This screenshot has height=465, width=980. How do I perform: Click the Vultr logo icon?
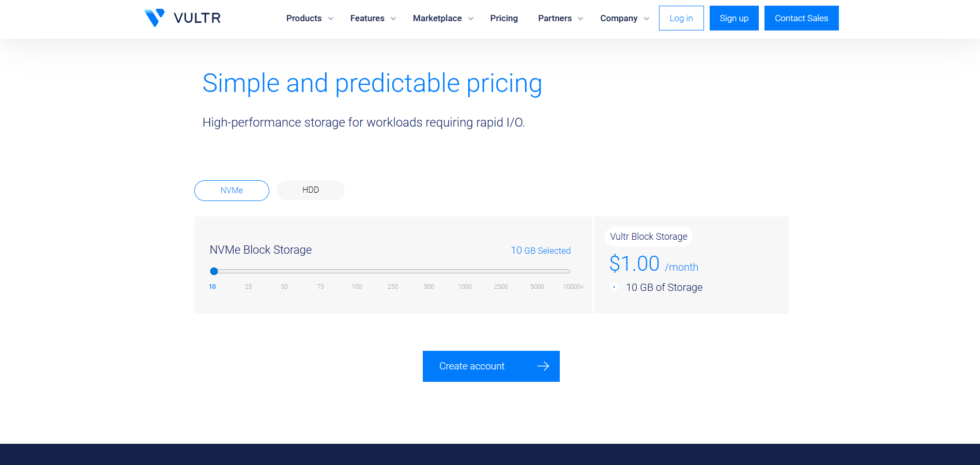154,18
